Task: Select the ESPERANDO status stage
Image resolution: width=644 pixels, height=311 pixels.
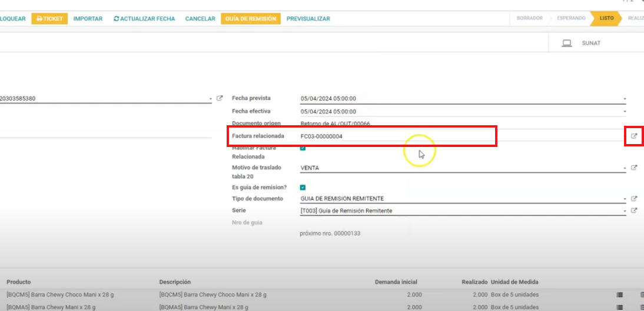Action: coord(570,18)
